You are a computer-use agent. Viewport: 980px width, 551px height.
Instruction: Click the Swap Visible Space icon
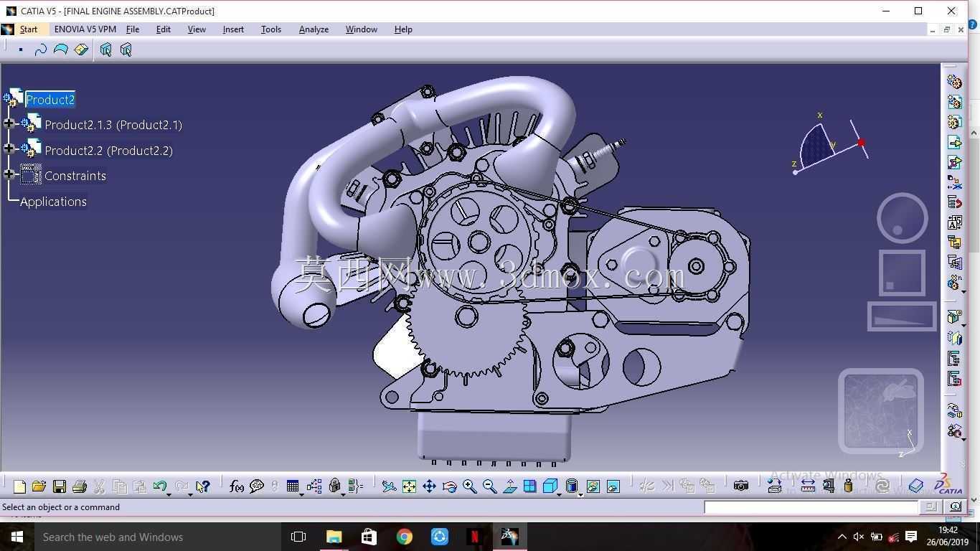(x=613, y=486)
